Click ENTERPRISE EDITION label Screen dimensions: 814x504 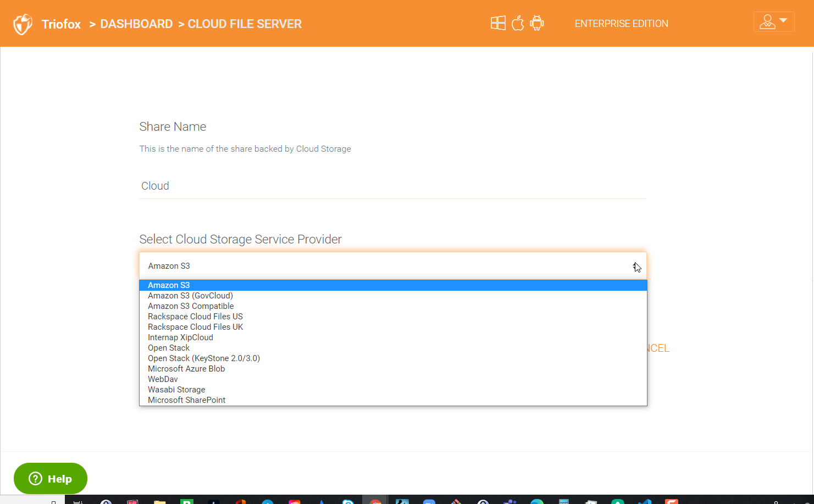(622, 24)
